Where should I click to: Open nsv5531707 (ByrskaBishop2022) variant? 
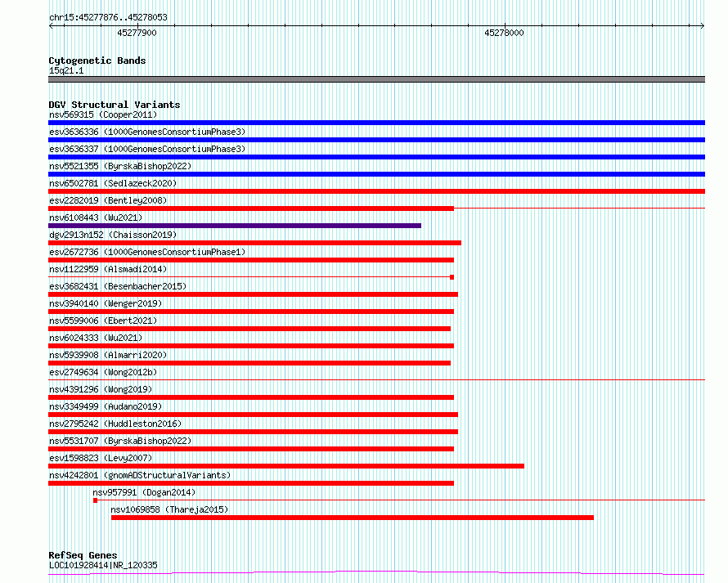120,441
